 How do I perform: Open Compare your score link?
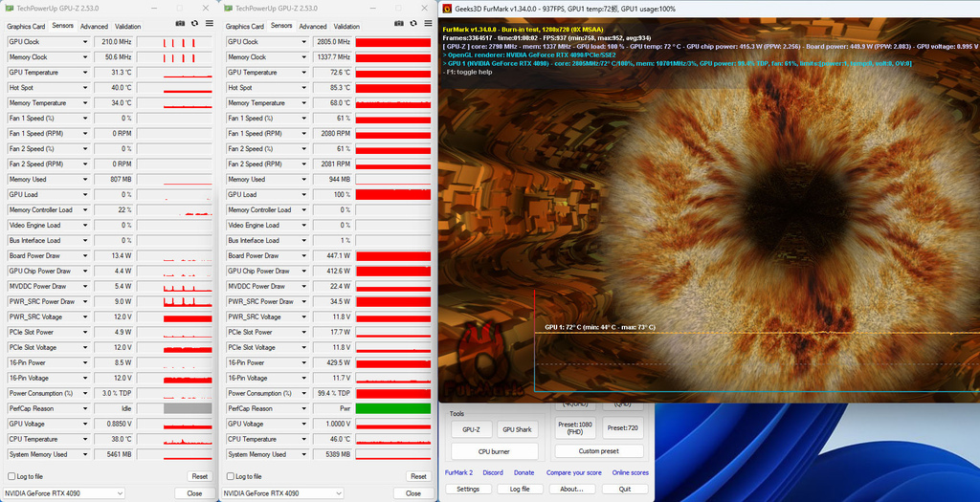tap(574, 472)
